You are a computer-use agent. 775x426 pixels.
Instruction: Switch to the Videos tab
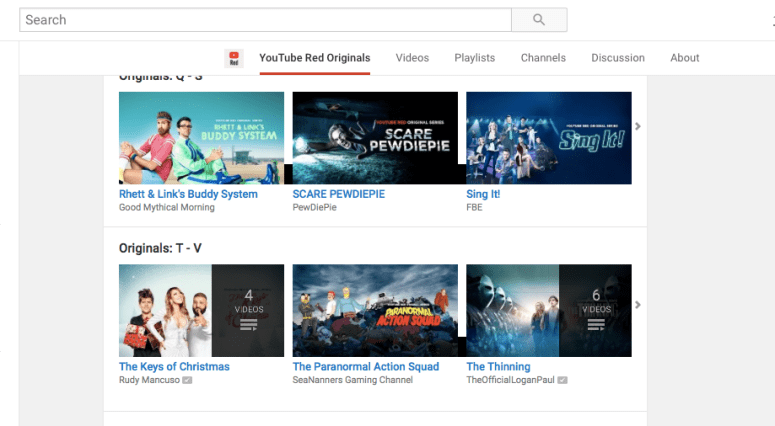click(x=412, y=58)
